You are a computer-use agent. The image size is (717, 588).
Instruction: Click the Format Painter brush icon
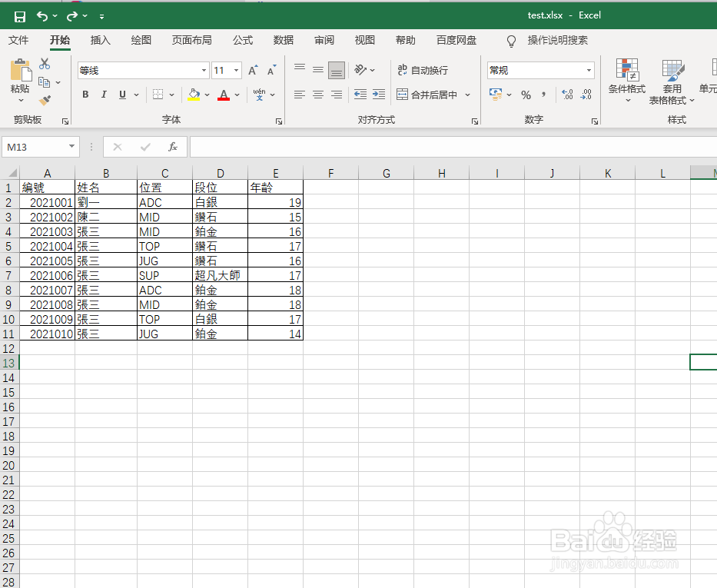tap(45, 100)
